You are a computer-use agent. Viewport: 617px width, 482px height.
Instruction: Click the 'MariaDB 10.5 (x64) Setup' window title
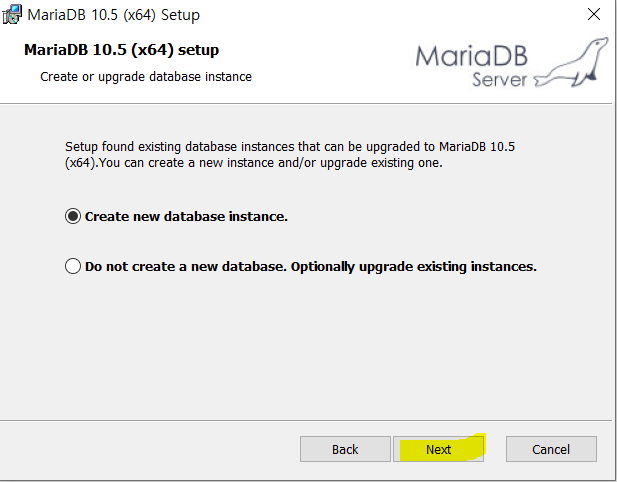tap(114, 15)
